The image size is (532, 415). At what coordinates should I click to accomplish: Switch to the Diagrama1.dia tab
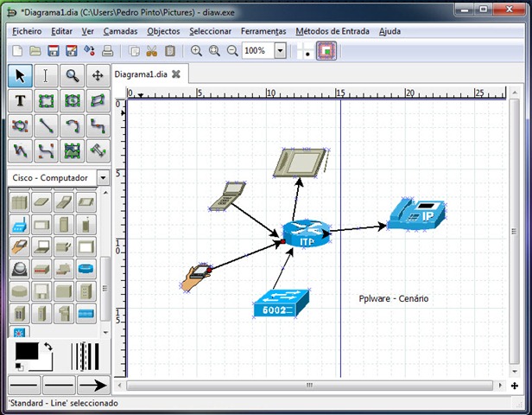click(x=141, y=74)
